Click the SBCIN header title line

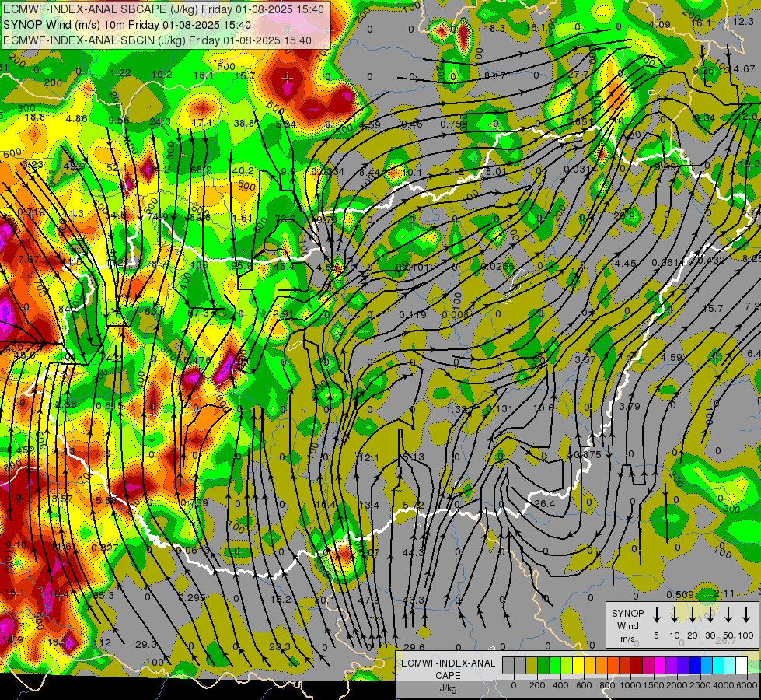[157, 40]
